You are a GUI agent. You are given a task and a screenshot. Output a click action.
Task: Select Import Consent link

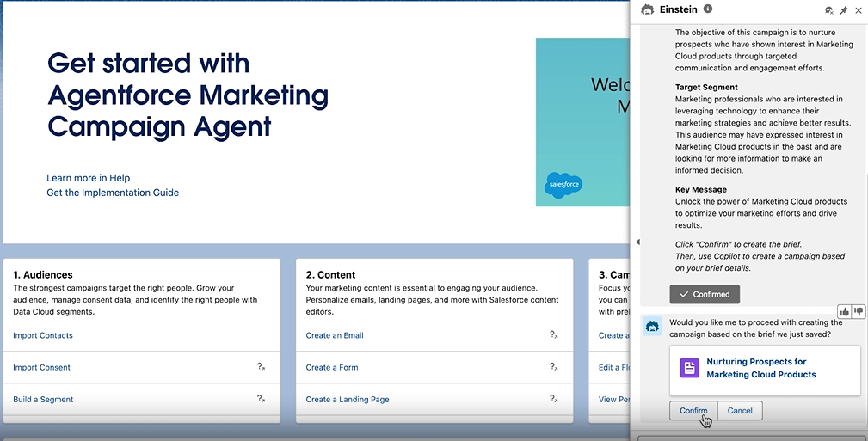coord(41,367)
